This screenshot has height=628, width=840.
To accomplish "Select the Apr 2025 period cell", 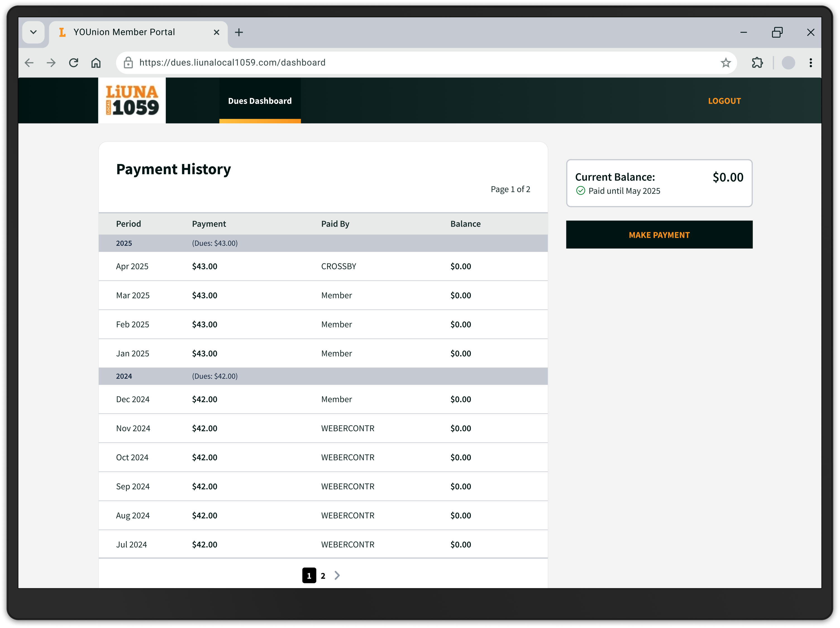I will pyautogui.click(x=132, y=266).
